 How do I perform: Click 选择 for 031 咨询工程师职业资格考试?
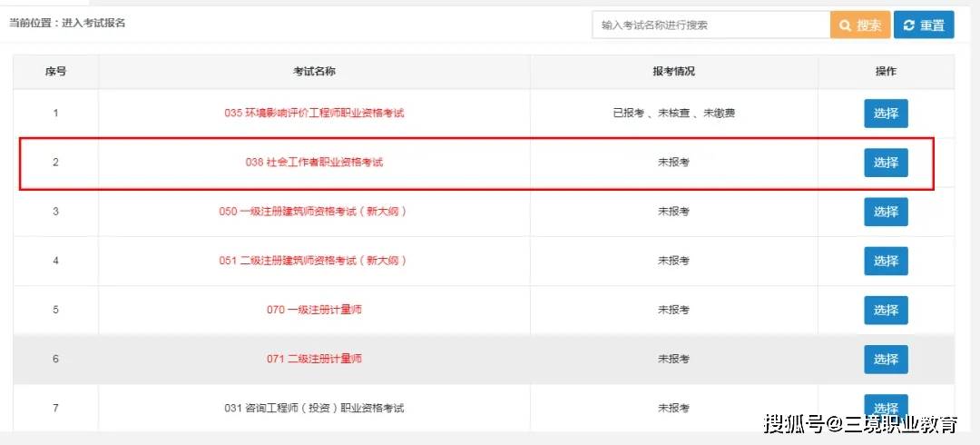pos(886,407)
